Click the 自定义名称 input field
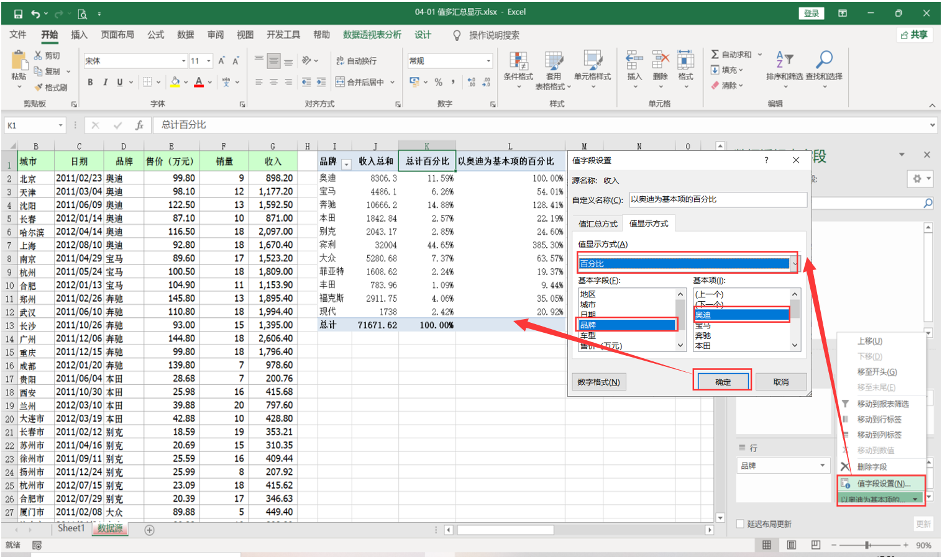Viewport: 942px width, 560px height. pyautogui.click(x=718, y=199)
